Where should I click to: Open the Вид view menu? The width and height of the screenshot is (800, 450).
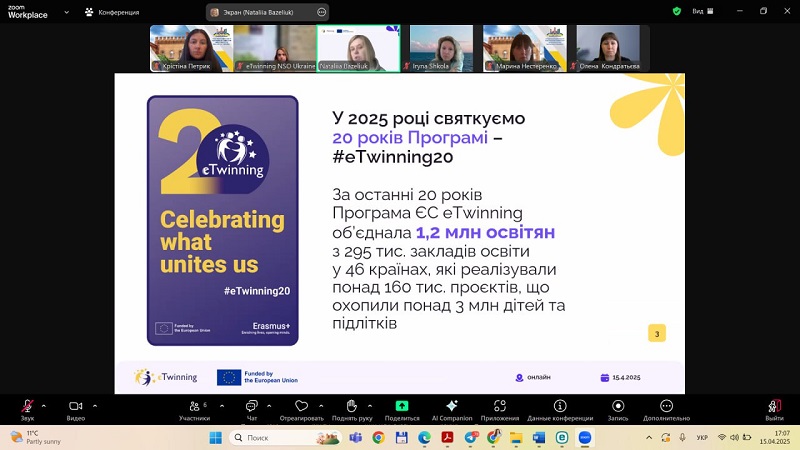(703, 11)
